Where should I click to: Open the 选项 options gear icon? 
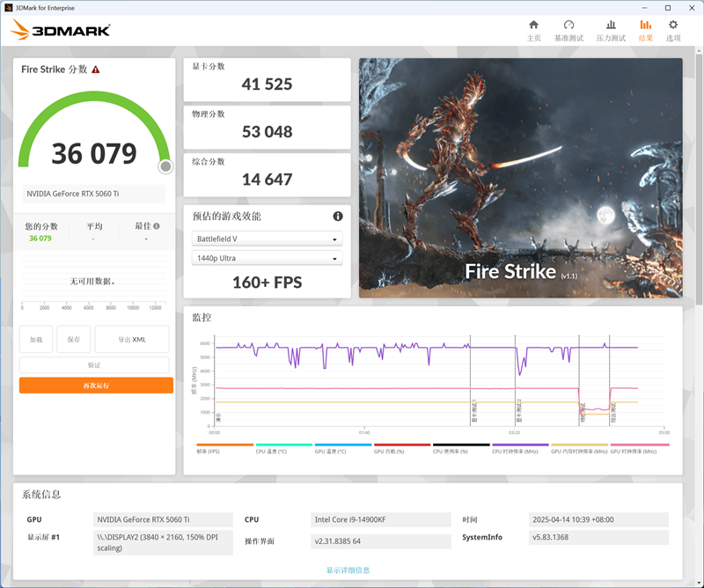click(673, 29)
